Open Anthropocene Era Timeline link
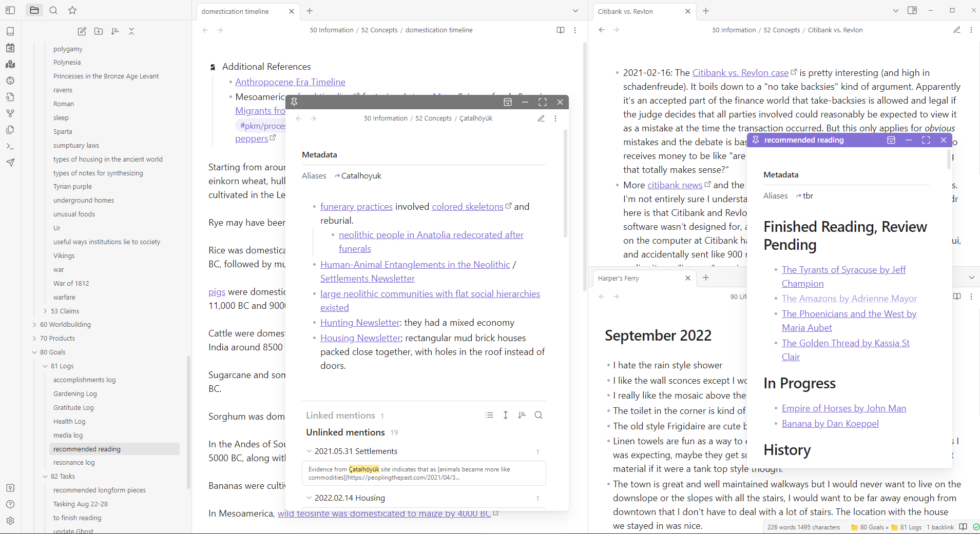The width and height of the screenshot is (980, 534). pyautogui.click(x=290, y=82)
